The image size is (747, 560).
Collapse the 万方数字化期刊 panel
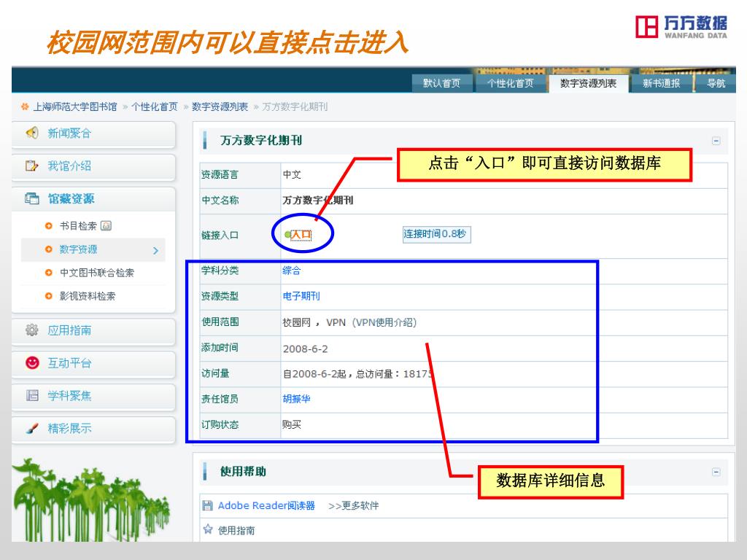[716, 141]
